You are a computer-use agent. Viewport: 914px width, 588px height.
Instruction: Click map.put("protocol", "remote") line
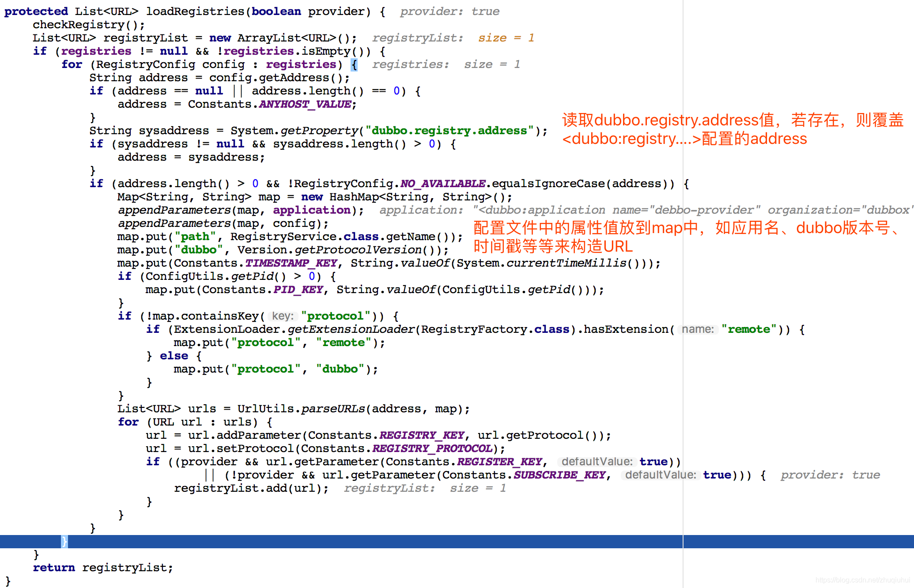click(x=279, y=343)
